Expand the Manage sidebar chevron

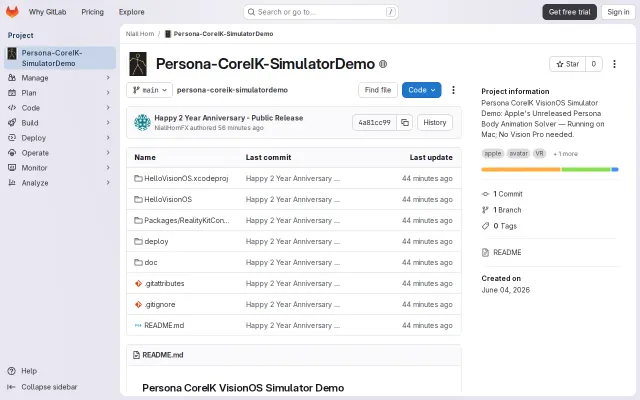(108, 78)
